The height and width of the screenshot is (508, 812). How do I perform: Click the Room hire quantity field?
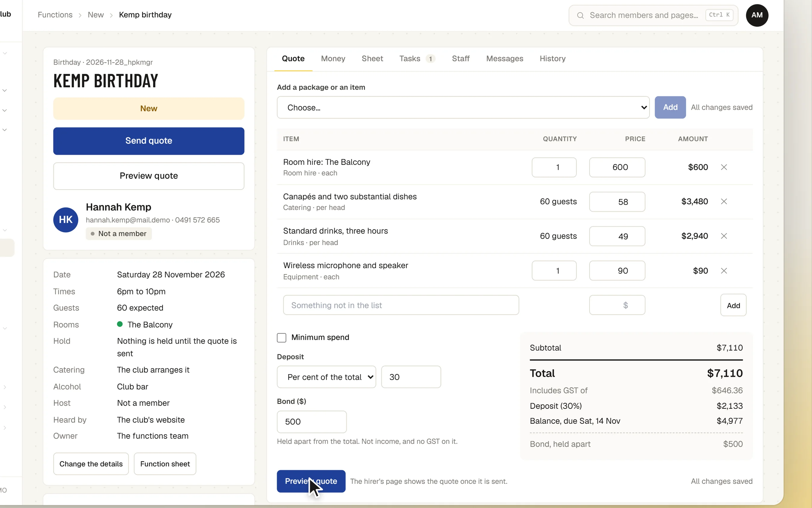coord(554,167)
